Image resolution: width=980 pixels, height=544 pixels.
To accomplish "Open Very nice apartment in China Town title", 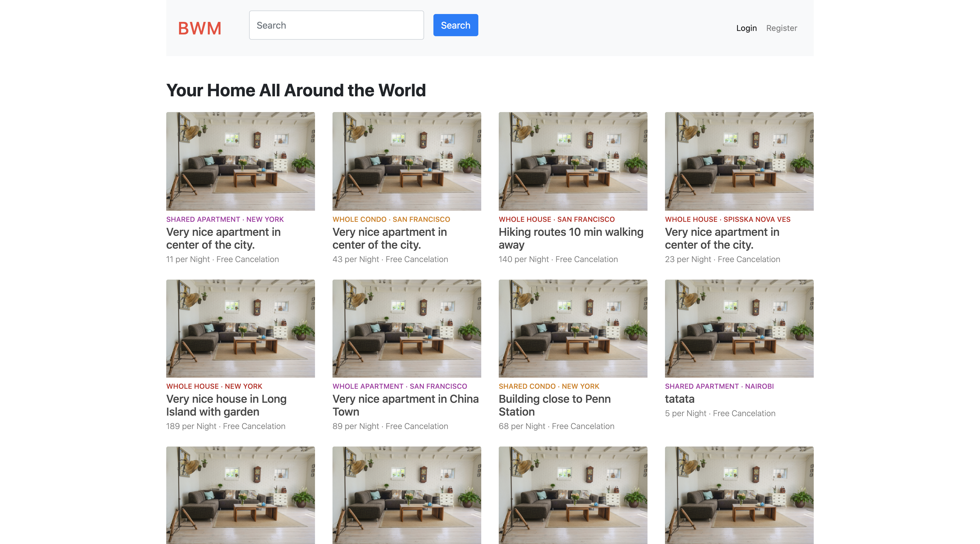I will click(x=405, y=405).
